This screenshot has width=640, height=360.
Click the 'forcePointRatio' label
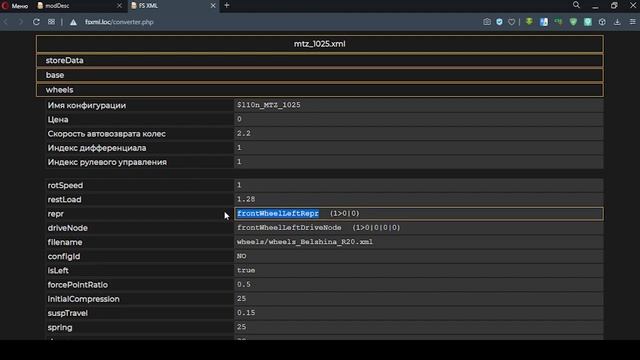click(x=78, y=285)
